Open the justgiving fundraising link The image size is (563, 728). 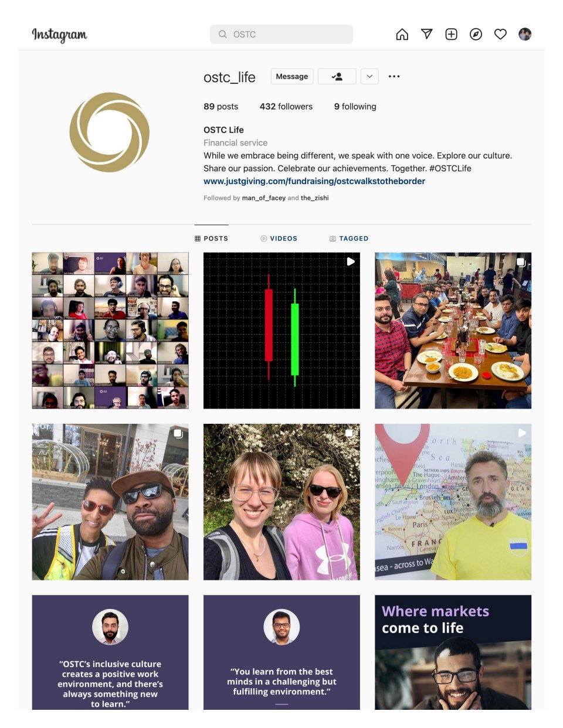click(314, 181)
